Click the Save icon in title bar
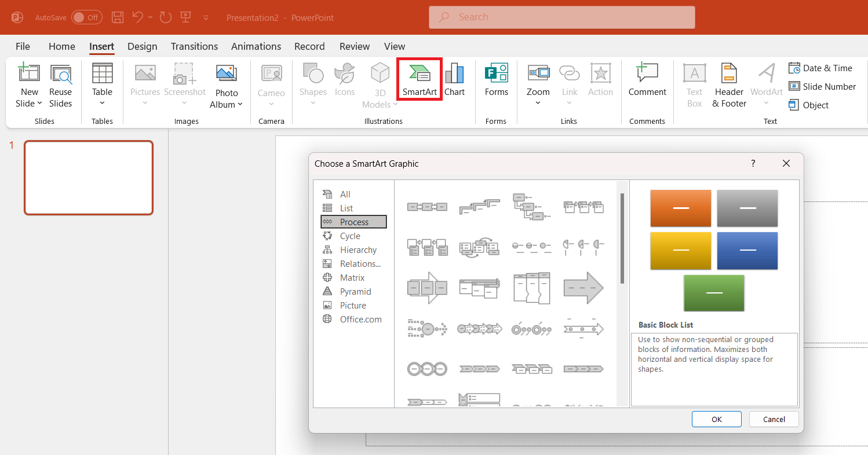Screen dimensions: 868x455 coord(118,17)
